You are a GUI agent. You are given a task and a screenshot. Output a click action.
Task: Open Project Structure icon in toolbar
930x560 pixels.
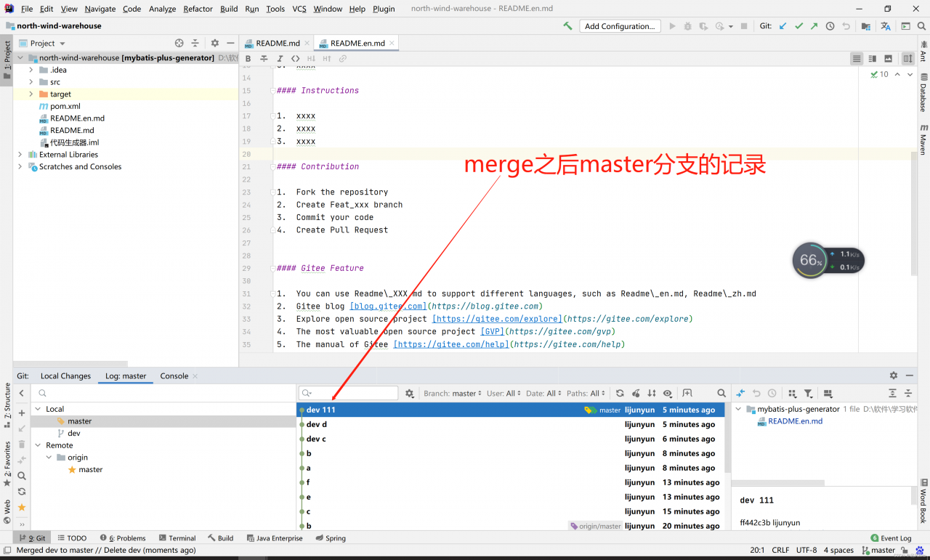866,26
